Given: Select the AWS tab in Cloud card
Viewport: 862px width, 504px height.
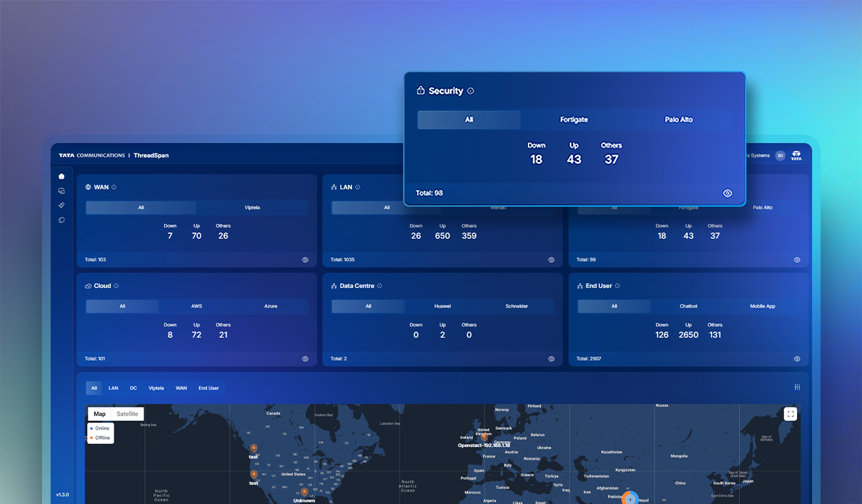Looking at the screenshot, I should 196,306.
